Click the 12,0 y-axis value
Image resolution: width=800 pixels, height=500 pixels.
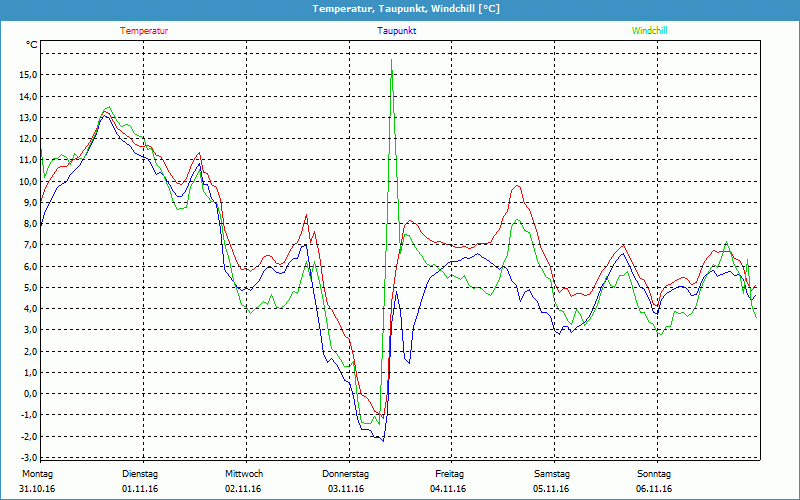[28, 139]
